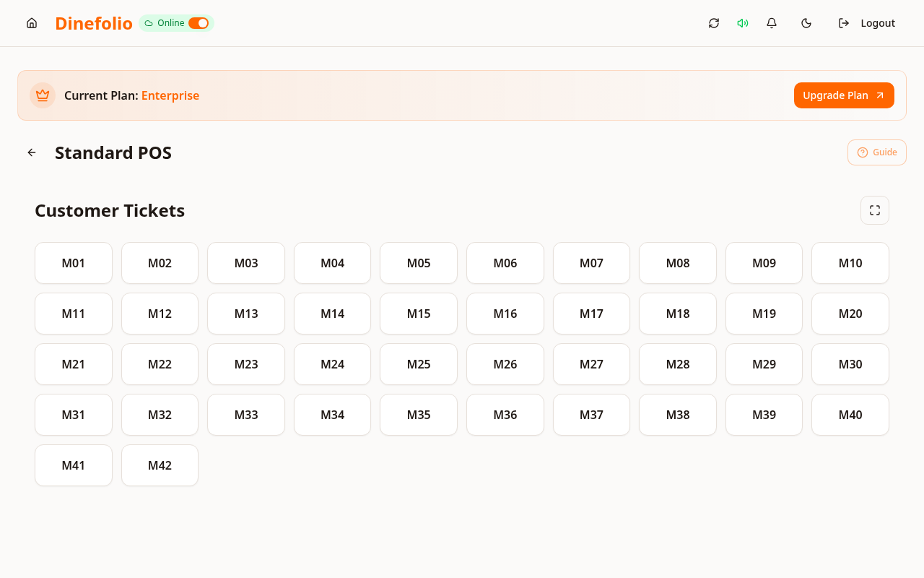Open ticket M26
Image resolution: width=924 pixels, height=578 pixels.
(505, 364)
